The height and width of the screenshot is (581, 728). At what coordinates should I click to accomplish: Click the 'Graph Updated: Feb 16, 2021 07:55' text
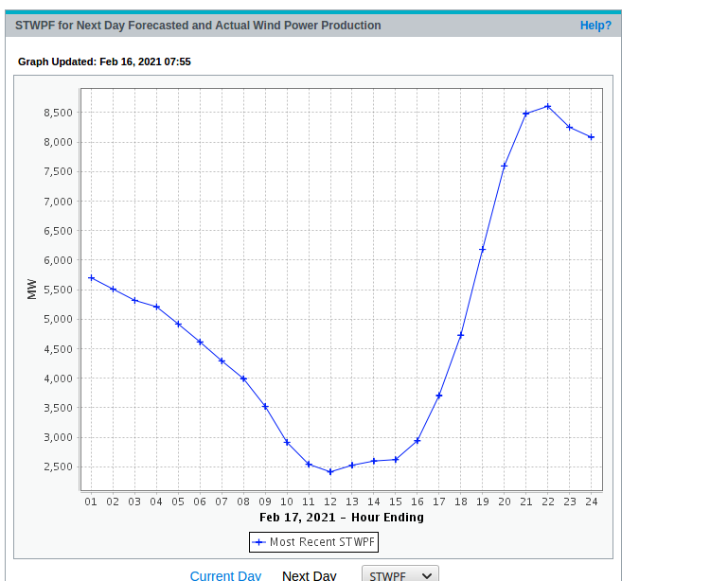tap(104, 62)
